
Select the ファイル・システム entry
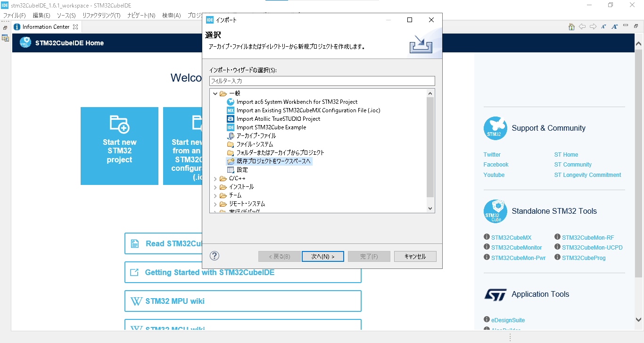coord(255,144)
